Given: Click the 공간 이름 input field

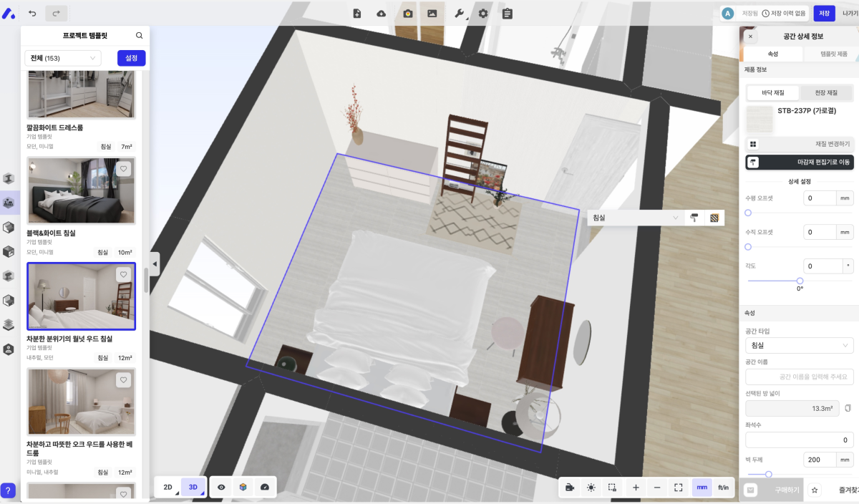Looking at the screenshot, I should pyautogui.click(x=799, y=377).
